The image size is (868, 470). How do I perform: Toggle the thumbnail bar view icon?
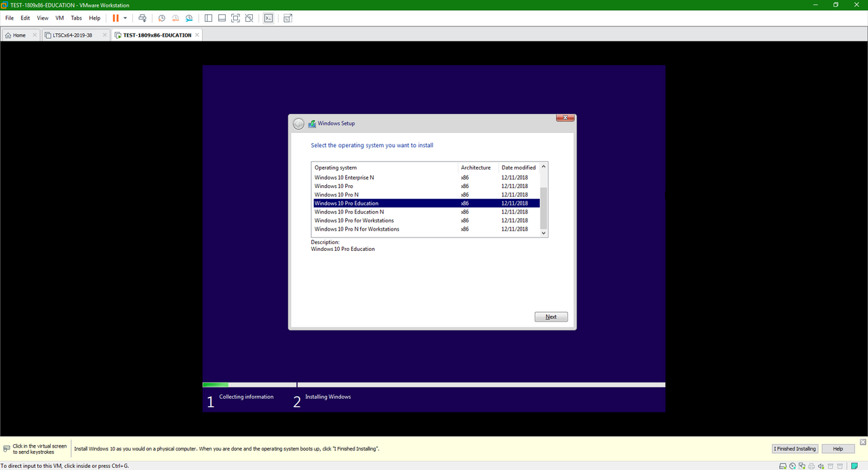tap(222, 18)
